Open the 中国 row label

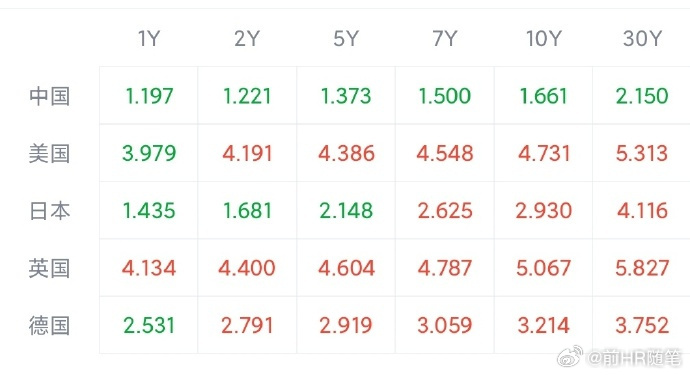tap(49, 96)
